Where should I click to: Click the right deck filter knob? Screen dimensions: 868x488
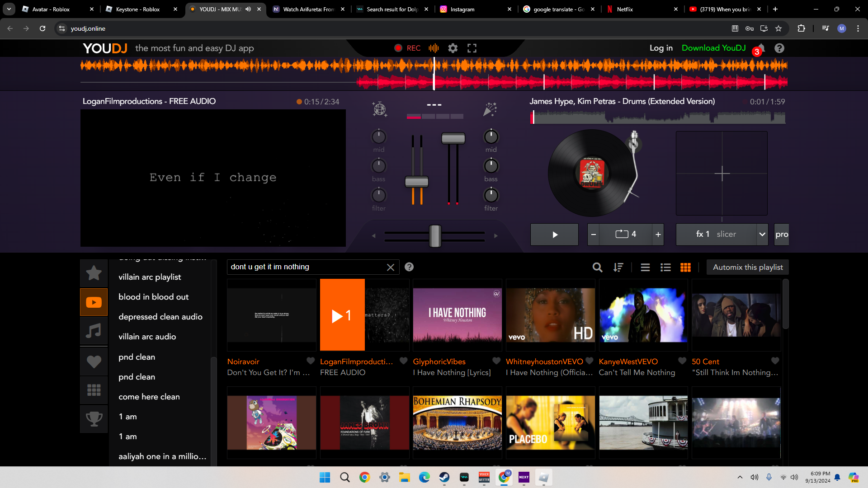491,195
